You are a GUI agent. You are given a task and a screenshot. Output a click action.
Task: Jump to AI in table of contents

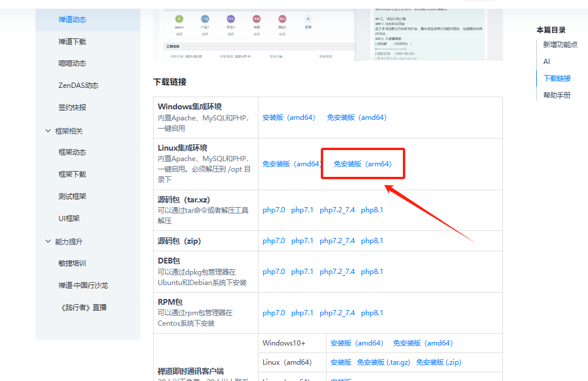547,62
